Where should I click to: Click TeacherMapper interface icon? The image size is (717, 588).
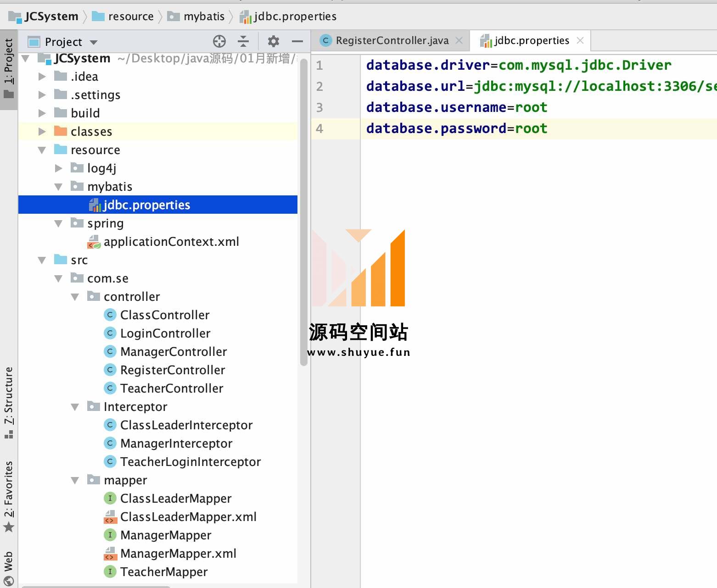(110, 571)
